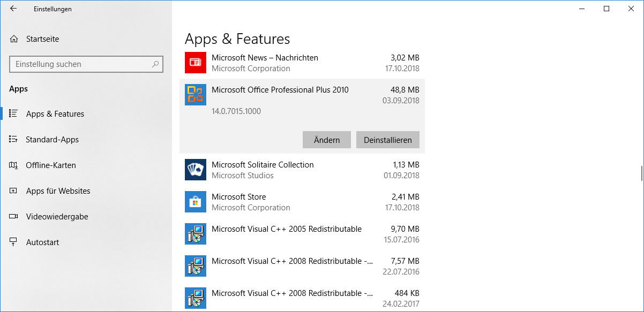Click the Microsoft Office 2010 app icon

tap(196, 95)
